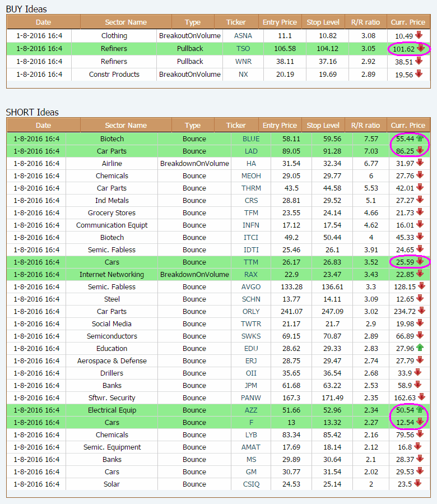The width and height of the screenshot is (437, 504).
Task: Select the Constr Products sector cell
Action: tap(114, 74)
